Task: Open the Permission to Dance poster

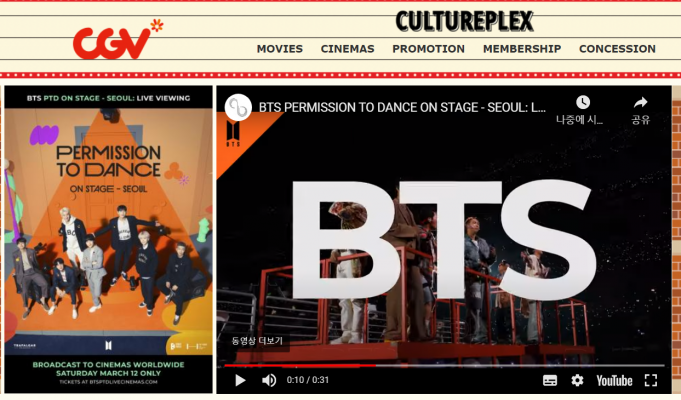Action: pos(108,238)
